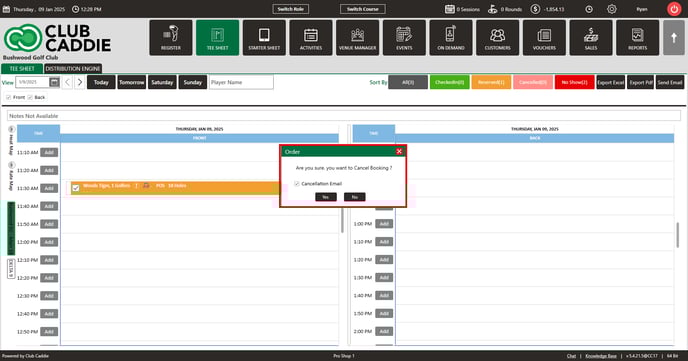Open the Events module
The width and height of the screenshot is (688, 361).
tap(404, 38)
